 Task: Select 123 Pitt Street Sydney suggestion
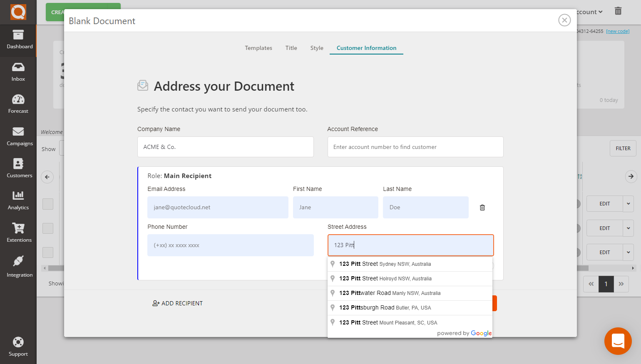[x=385, y=264]
